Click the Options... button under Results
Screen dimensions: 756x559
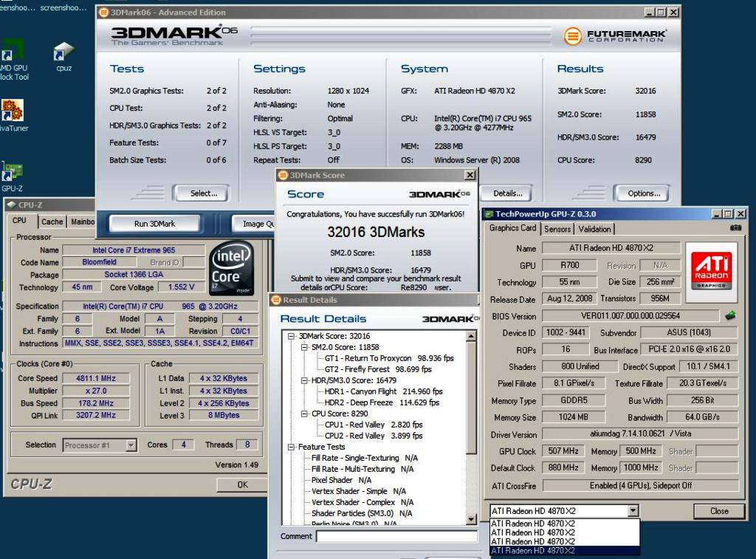click(643, 193)
